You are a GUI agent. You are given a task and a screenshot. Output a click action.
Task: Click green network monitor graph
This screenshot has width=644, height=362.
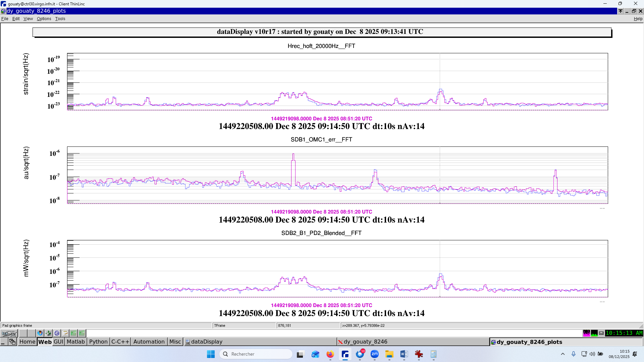(x=594, y=333)
